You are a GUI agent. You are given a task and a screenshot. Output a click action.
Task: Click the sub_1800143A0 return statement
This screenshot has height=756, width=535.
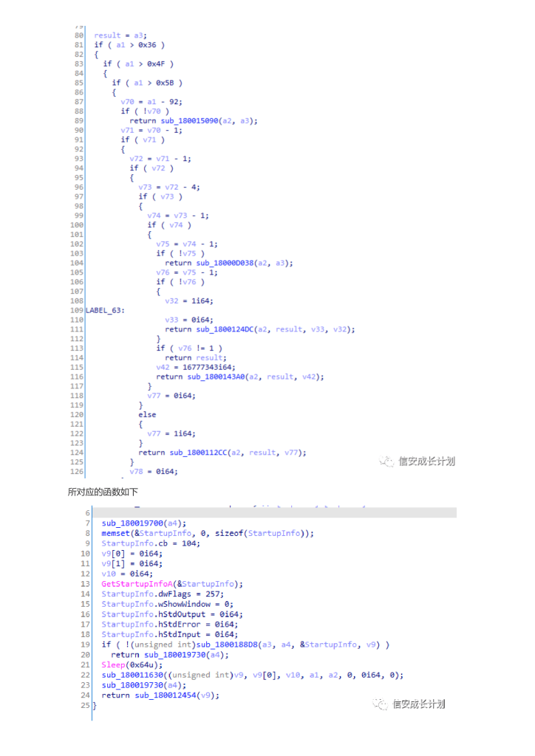[239, 377]
